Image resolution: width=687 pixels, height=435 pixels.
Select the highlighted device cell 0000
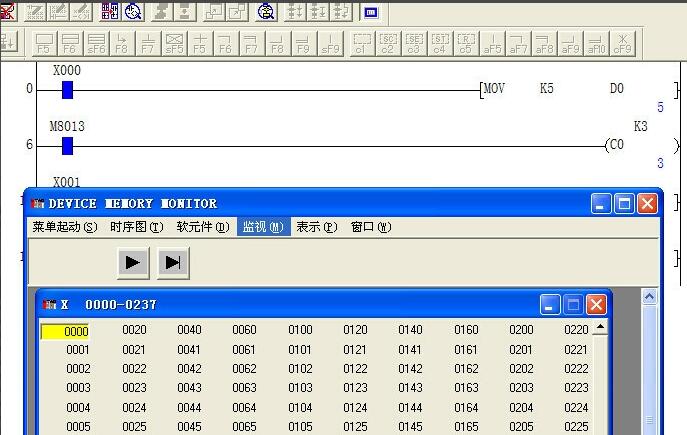(66, 331)
